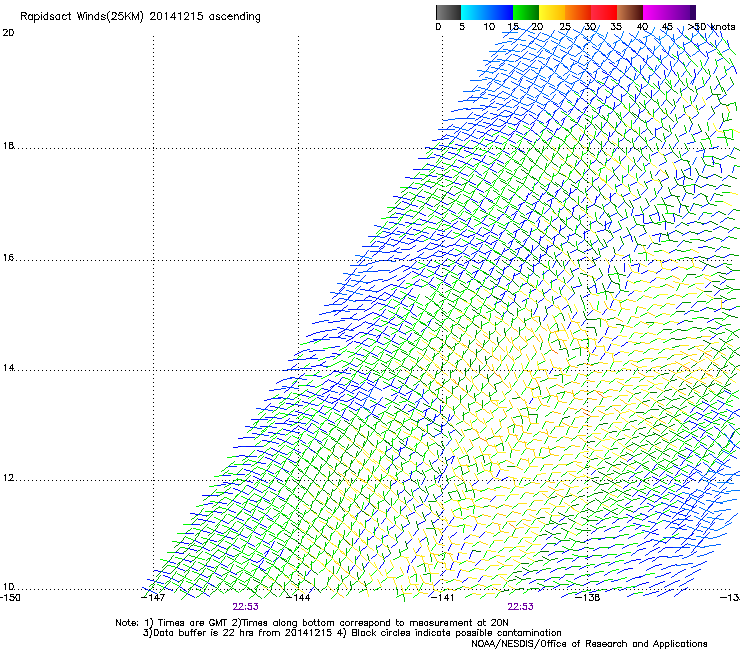740x650 pixels.
Task: Click the title text 'Rapidsact Winds(25KM) 20141215 ascending'
Action: (x=140, y=17)
